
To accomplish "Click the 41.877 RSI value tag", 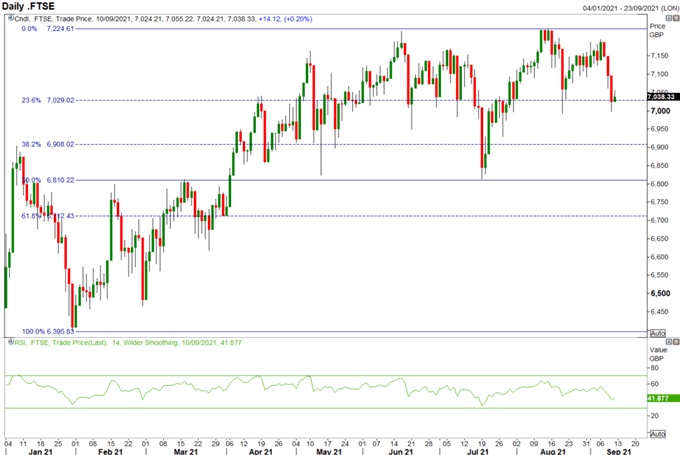I will pos(663,398).
